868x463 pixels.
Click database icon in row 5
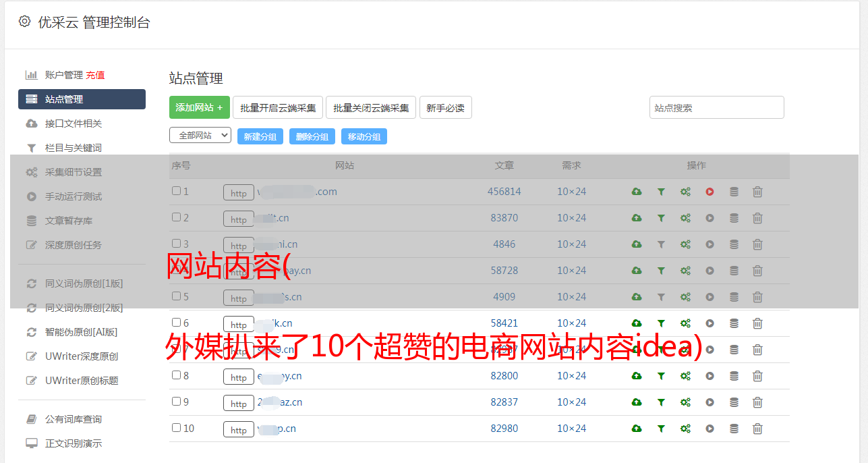point(734,297)
